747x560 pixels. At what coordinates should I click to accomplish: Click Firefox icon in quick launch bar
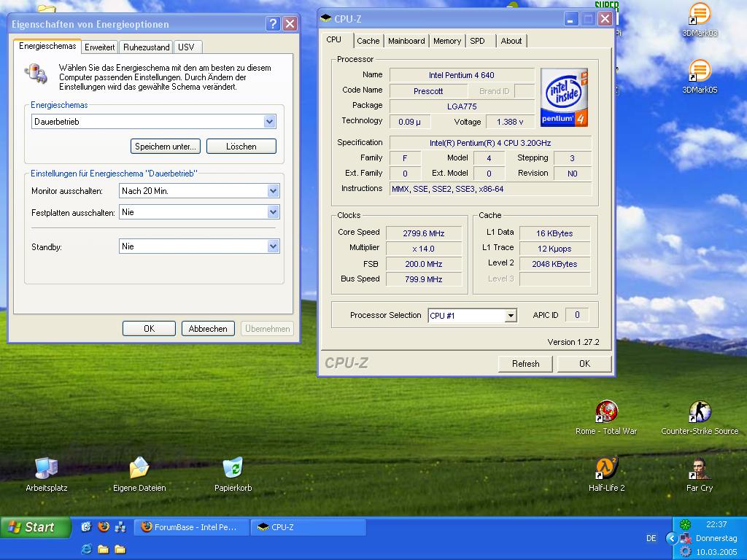click(x=104, y=526)
